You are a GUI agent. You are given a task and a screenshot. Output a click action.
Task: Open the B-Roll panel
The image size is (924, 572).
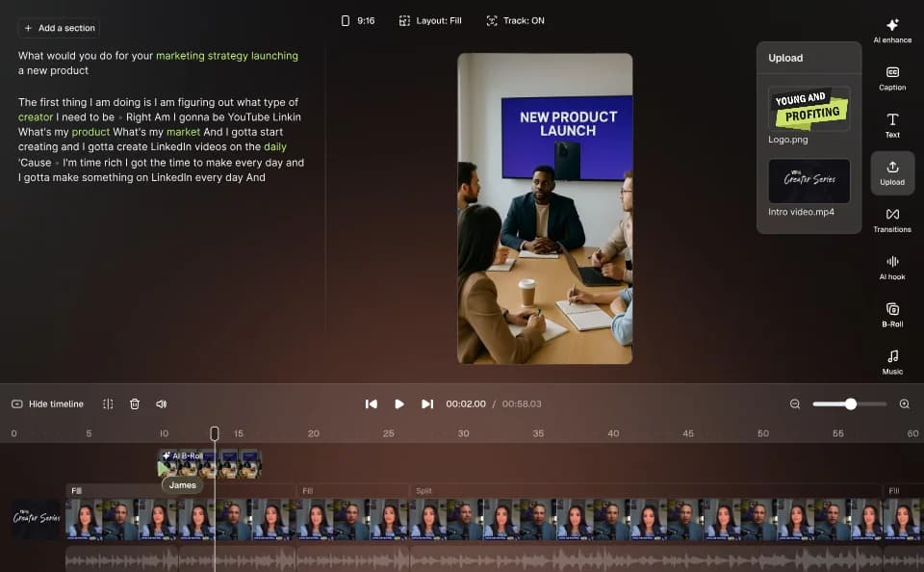(891, 314)
